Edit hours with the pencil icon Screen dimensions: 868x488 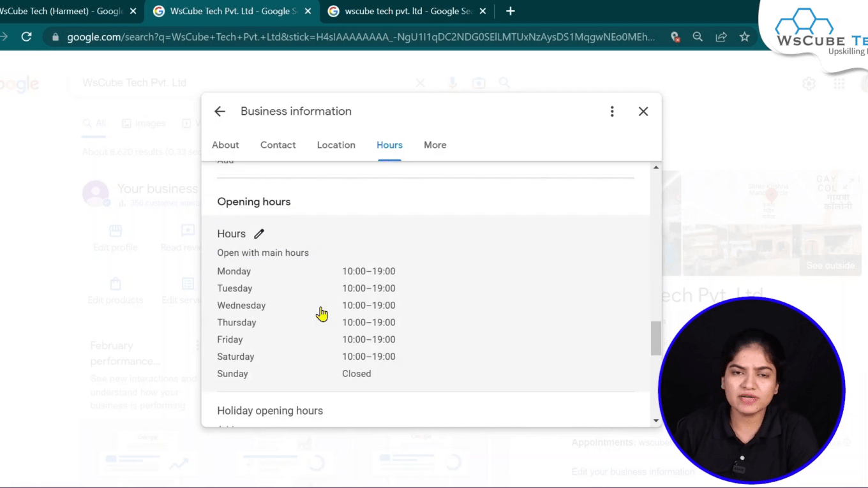[x=259, y=234]
